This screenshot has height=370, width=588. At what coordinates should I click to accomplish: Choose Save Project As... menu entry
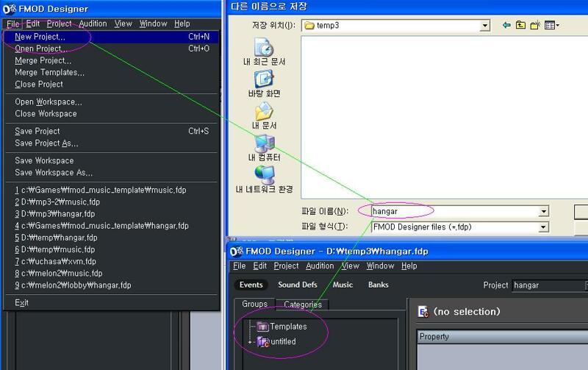pyautogui.click(x=112, y=143)
